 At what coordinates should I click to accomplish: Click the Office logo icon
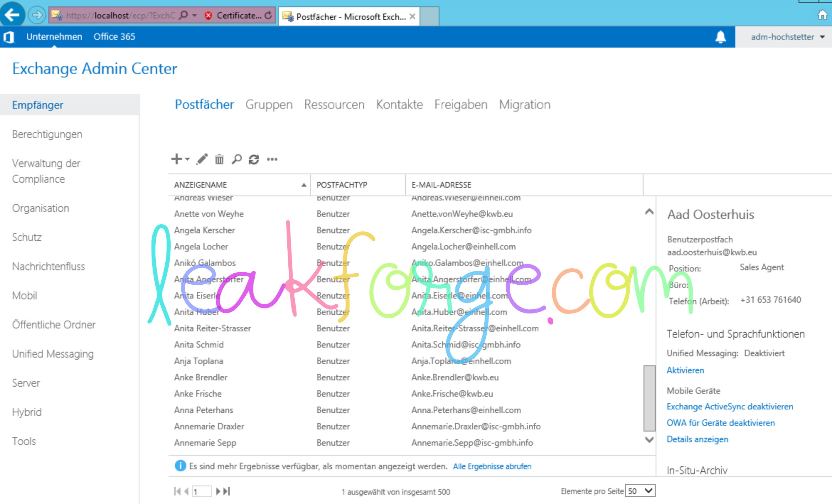click(x=9, y=37)
